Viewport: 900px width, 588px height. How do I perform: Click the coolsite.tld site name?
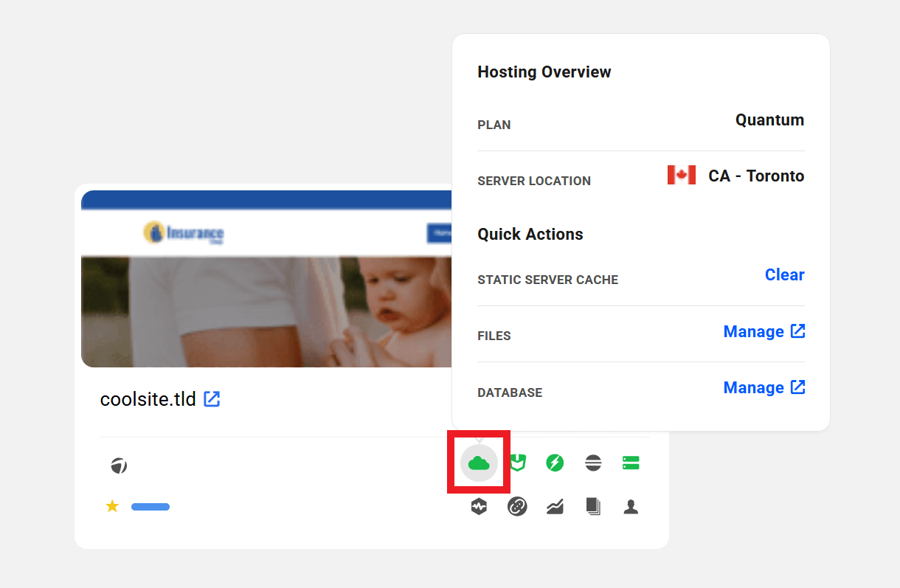tap(148, 400)
